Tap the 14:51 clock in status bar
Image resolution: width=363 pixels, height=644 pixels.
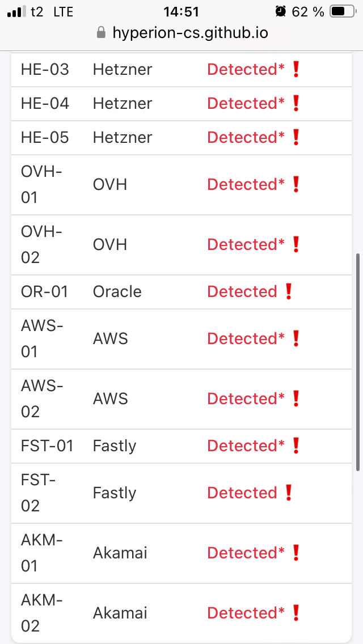pyautogui.click(x=181, y=11)
